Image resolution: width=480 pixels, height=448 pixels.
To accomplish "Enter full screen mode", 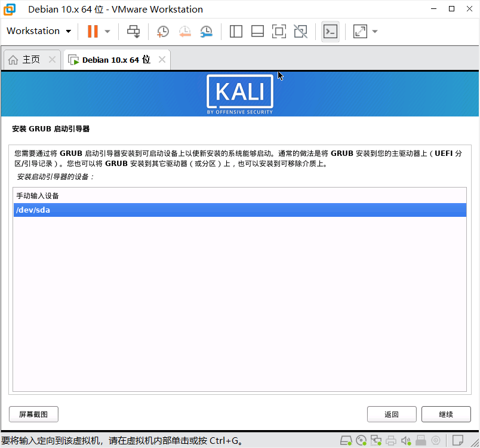I will pos(279,31).
